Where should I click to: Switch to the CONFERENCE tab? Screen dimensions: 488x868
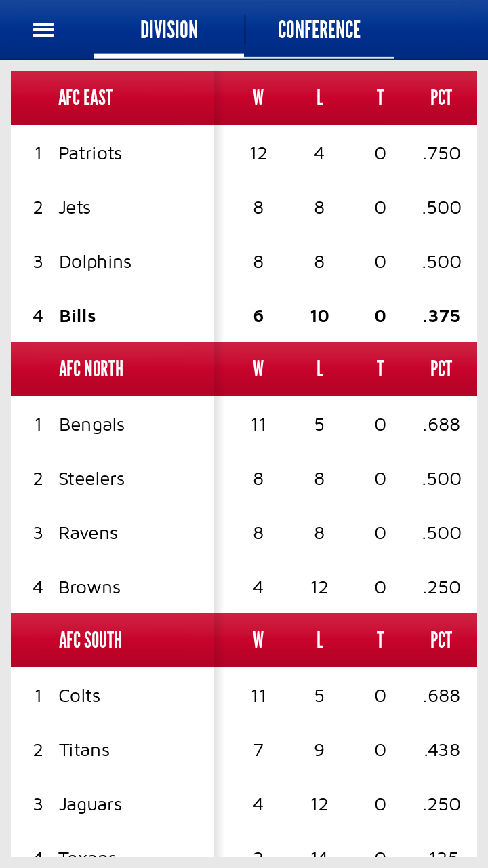pyautogui.click(x=319, y=29)
